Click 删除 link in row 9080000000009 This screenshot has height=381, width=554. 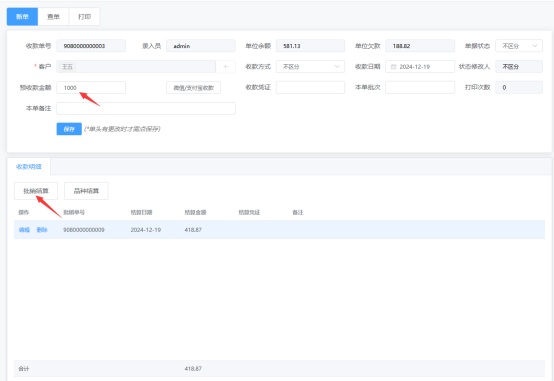(42, 230)
